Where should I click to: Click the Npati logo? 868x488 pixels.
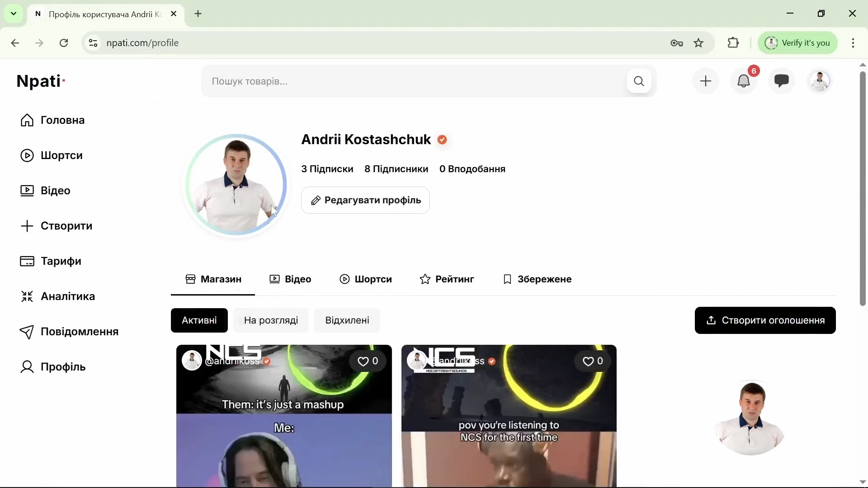coord(41,81)
